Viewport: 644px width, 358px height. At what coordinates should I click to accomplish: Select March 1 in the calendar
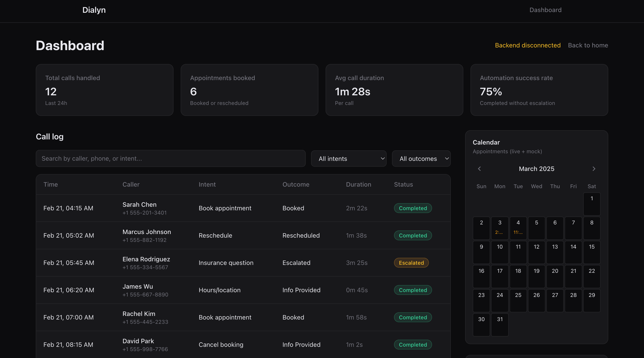point(591,204)
